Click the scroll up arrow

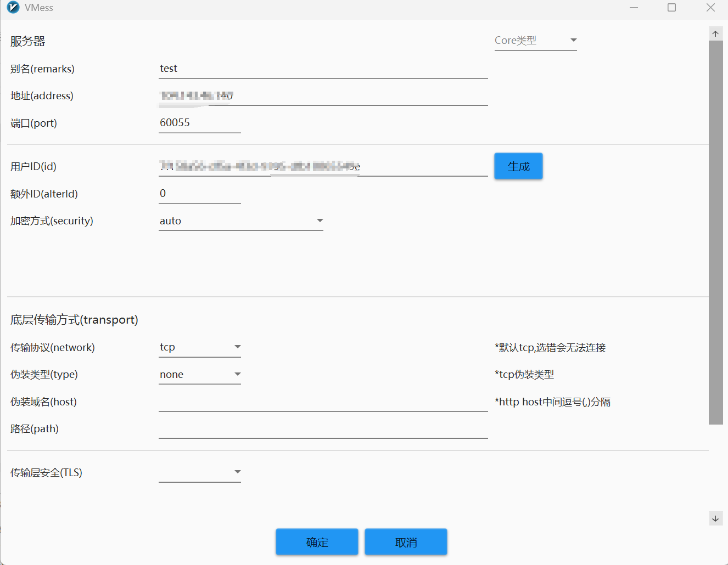(x=715, y=33)
